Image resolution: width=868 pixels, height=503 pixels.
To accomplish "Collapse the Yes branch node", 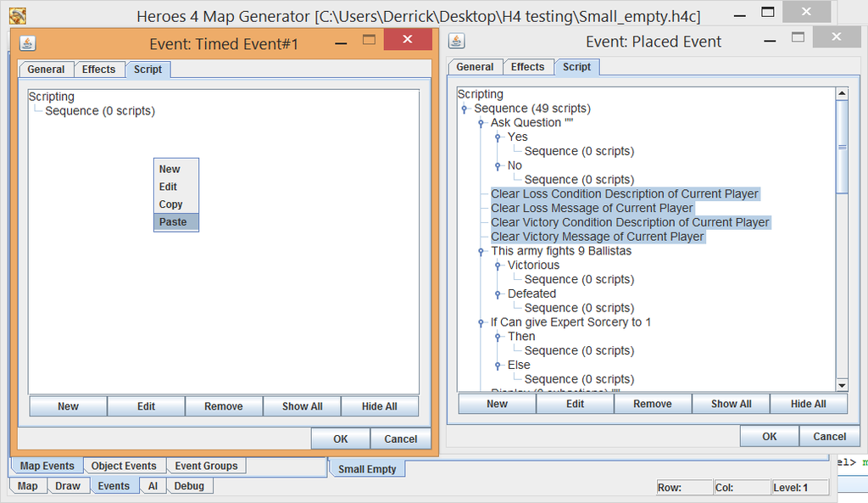I will click(x=498, y=137).
